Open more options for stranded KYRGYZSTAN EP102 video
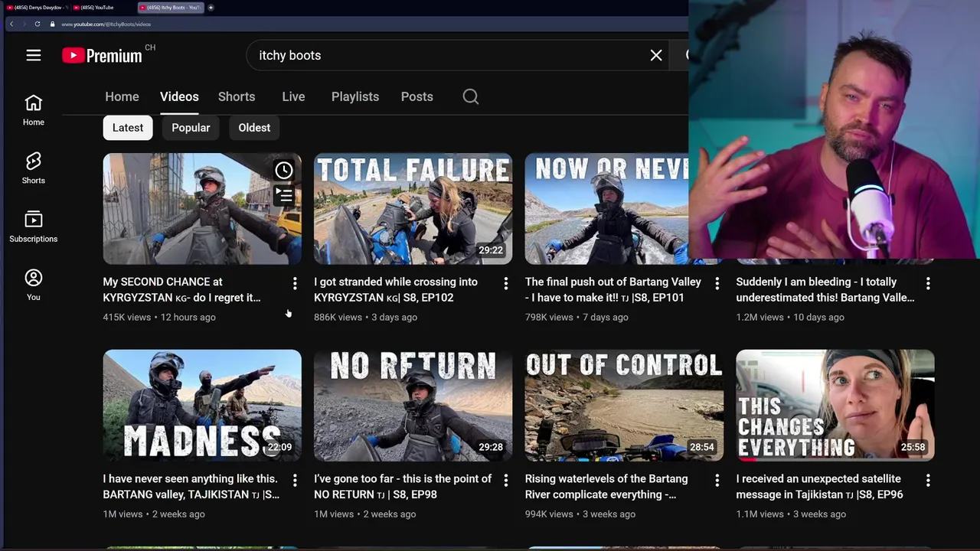The width and height of the screenshot is (980, 551). click(x=506, y=284)
